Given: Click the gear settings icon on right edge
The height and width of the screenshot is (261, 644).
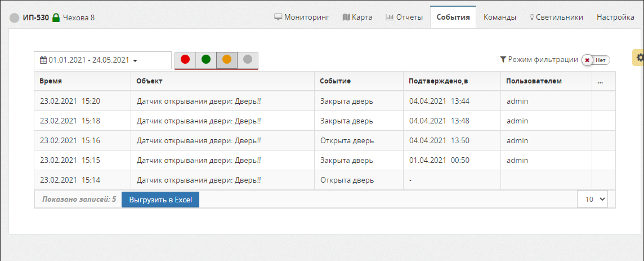Looking at the screenshot, I should pyautogui.click(x=639, y=58).
